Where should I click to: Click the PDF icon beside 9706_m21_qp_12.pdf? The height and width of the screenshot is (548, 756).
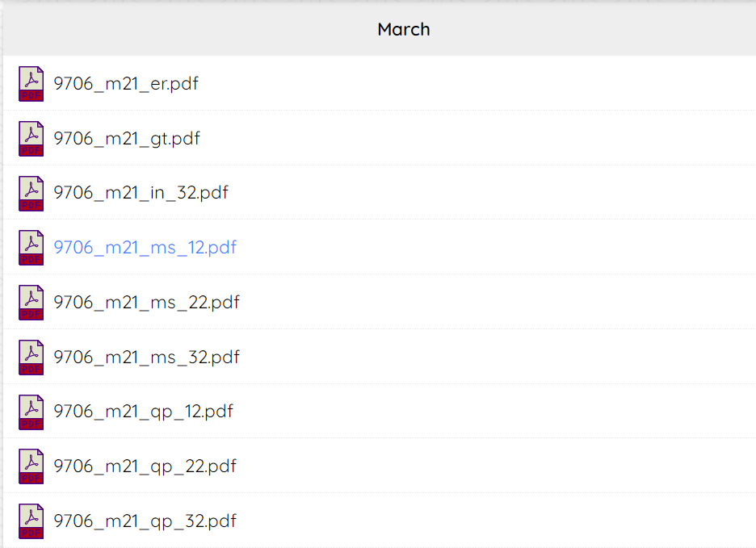click(x=31, y=412)
